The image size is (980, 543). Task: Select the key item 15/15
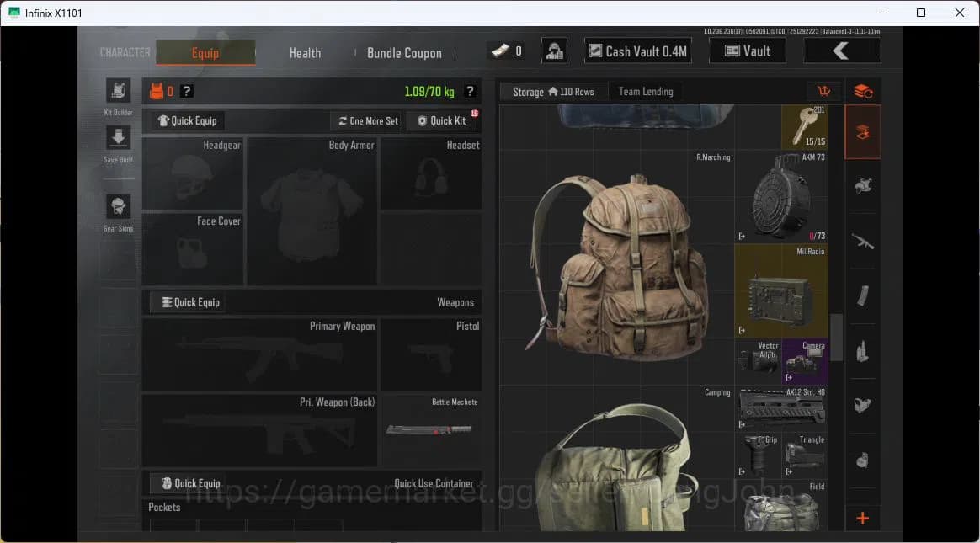point(805,127)
